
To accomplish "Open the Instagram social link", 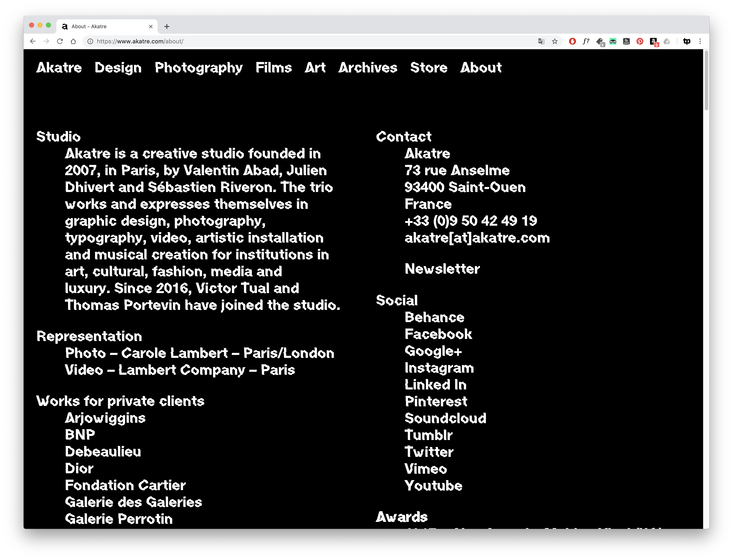I will (439, 368).
